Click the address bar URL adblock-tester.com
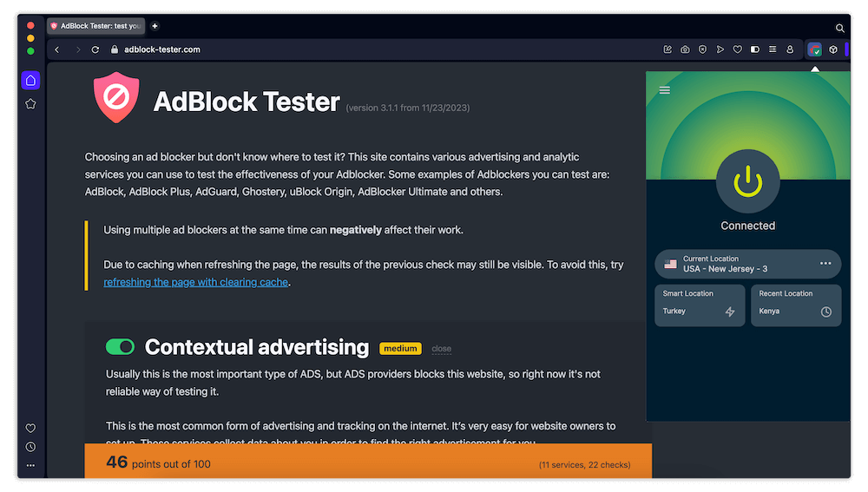Viewport: 868px width, 492px height. (162, 49)
